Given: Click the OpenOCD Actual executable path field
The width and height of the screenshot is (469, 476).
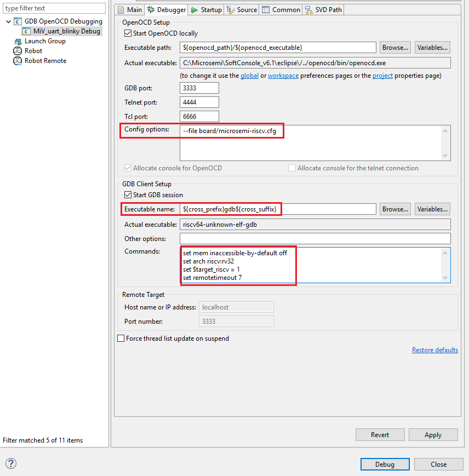Looking at the screenshot, I should [x=315, y=63].
